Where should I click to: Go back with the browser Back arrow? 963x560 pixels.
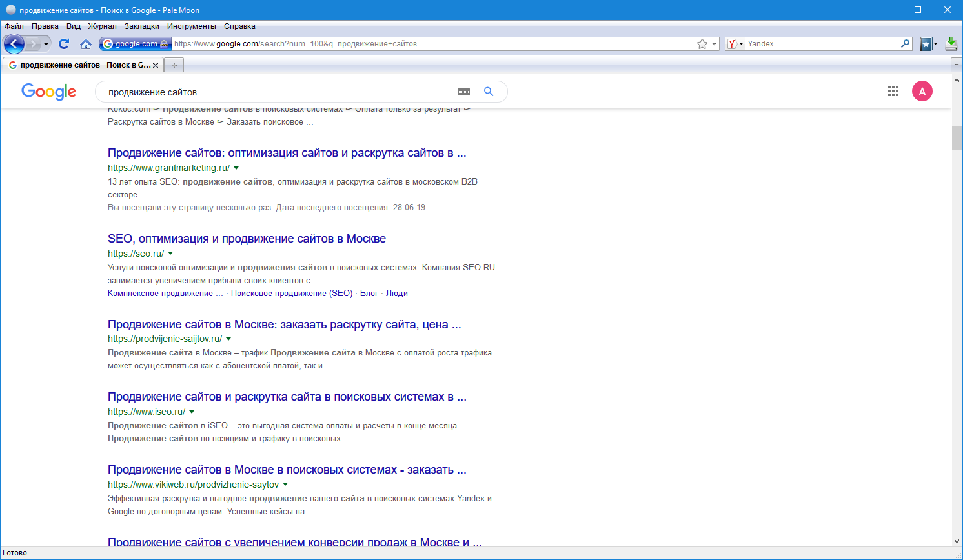click(x=14, y=44)
